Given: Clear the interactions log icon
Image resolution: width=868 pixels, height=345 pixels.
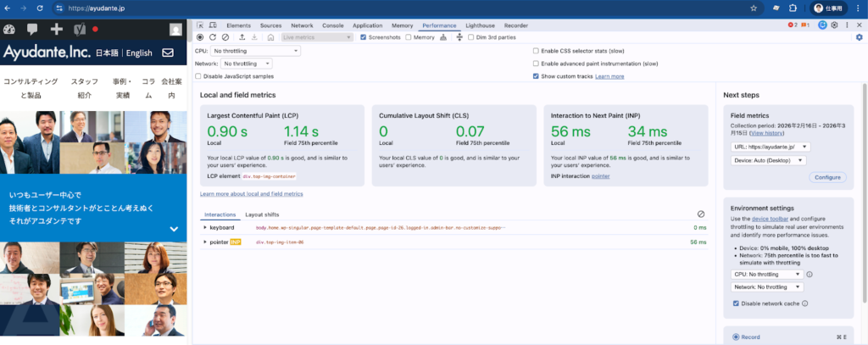Looking at the screenshot, I should pos(700,214).
